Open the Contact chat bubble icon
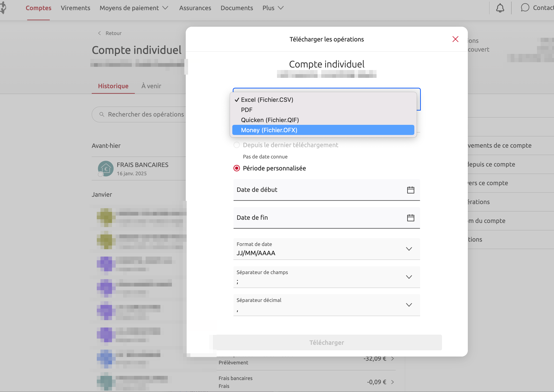This screenshot has width=554, height=392. (x=525, y=8)
